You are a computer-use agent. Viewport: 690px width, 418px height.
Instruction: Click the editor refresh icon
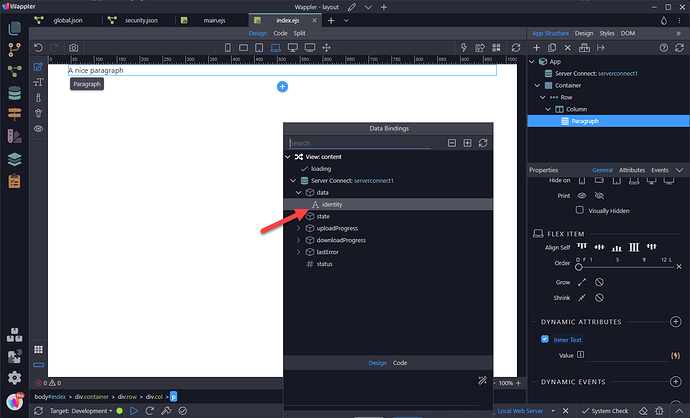[516, 48]
